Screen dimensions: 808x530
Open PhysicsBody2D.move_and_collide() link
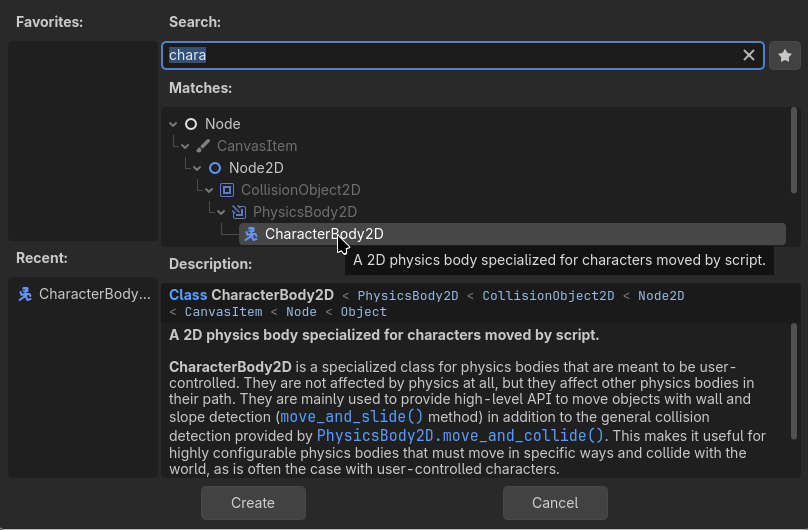[460, 435]
